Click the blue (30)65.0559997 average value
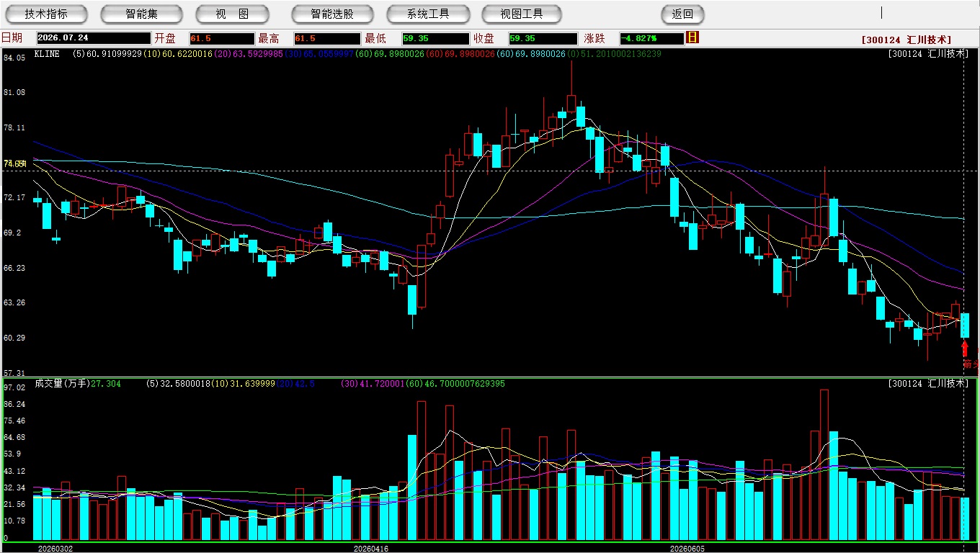 click(x=319, y=54)
